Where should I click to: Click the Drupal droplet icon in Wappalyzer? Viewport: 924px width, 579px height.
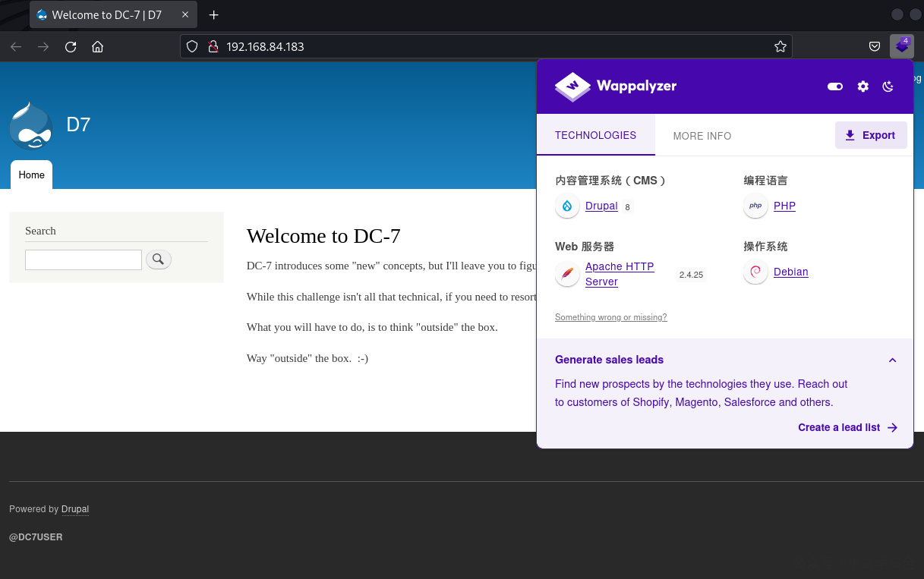tap(567, 206)
